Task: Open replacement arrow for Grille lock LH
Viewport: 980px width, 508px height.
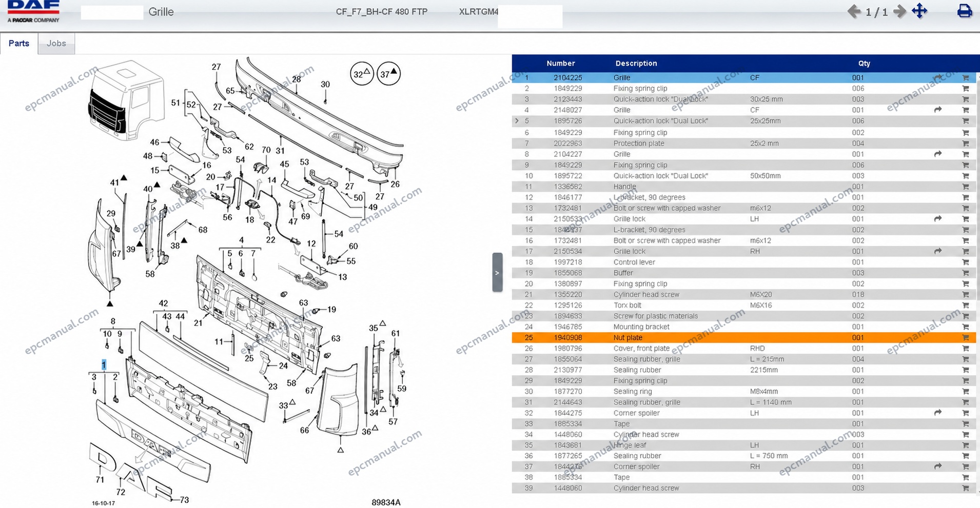Action: tap(938, 218)
